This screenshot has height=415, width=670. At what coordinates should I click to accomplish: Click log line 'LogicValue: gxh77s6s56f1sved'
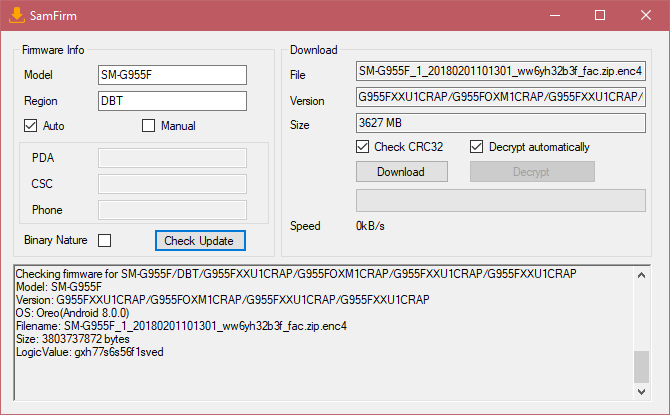[90, 352]
